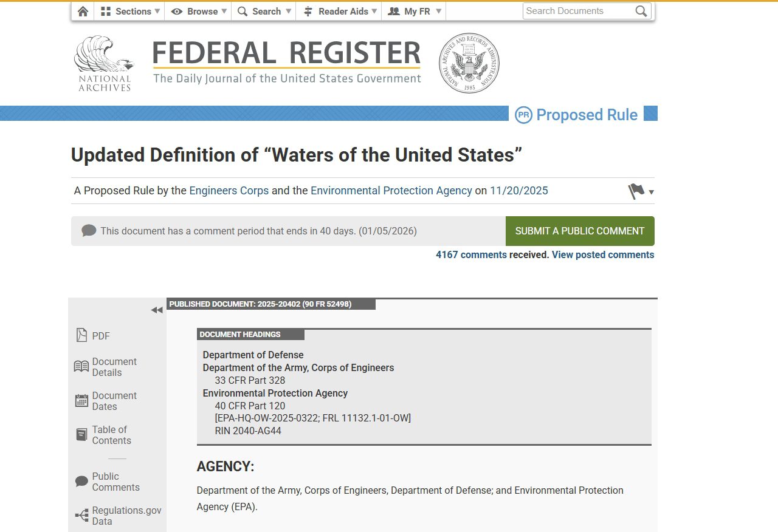Expand the flag options chevron
This screenshot has width=778, height=532.
pyautogui.click(x=652, y=192)
